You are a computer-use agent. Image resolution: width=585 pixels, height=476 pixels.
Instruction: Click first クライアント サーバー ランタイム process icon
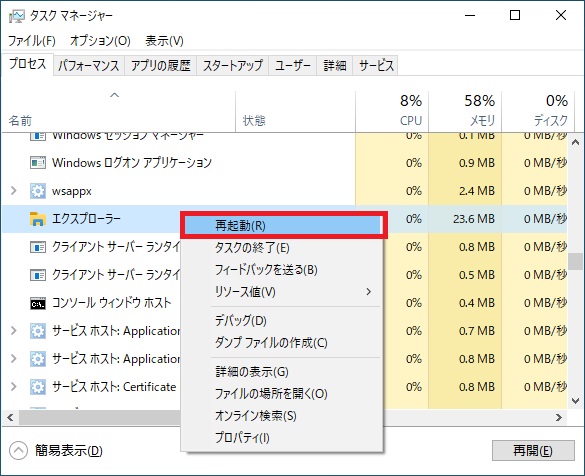coord(38,247)
